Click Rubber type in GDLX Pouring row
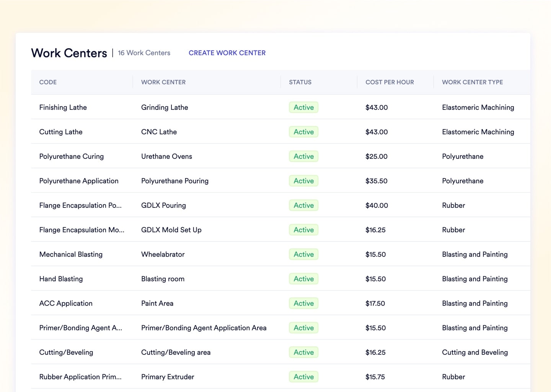551x392 pixels. [x=453, y=205]
